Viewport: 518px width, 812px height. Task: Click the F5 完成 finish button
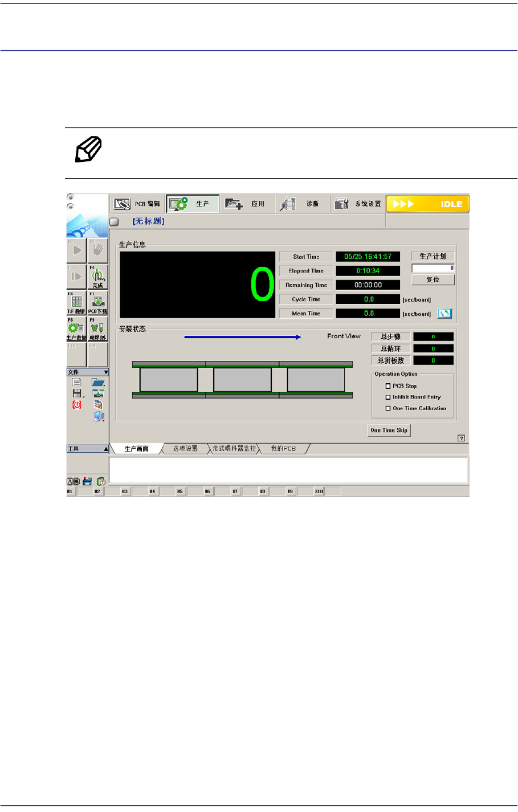[98, 277]
